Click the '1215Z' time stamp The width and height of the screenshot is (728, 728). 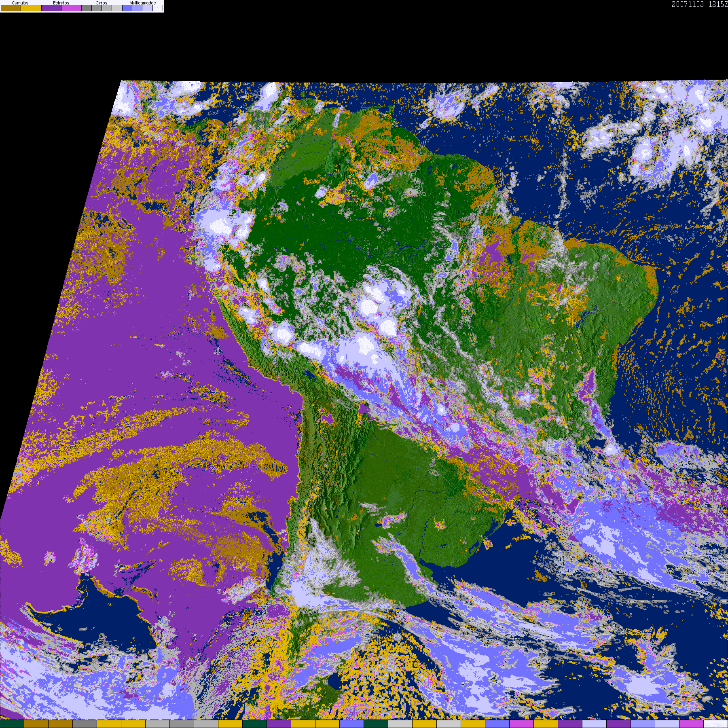click(x=718, y=4)
